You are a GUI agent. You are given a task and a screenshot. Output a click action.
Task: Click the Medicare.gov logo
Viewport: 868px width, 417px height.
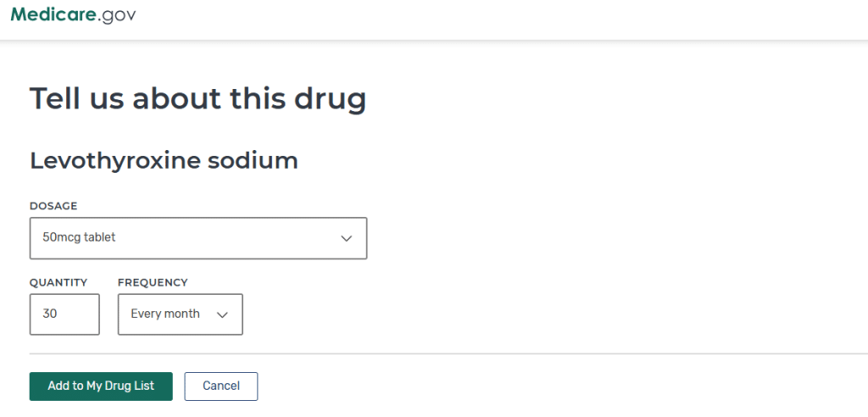click(x=73, y=14)
